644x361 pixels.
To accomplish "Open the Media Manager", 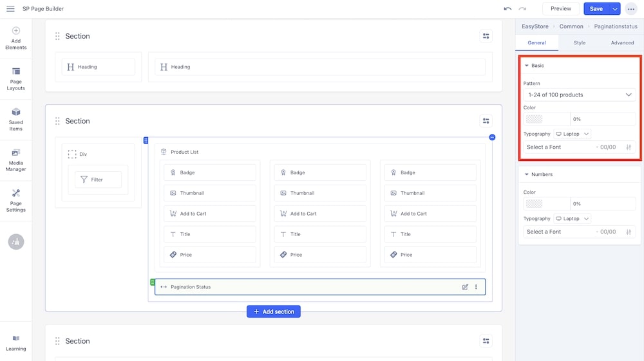I will [x=16, y=160].
